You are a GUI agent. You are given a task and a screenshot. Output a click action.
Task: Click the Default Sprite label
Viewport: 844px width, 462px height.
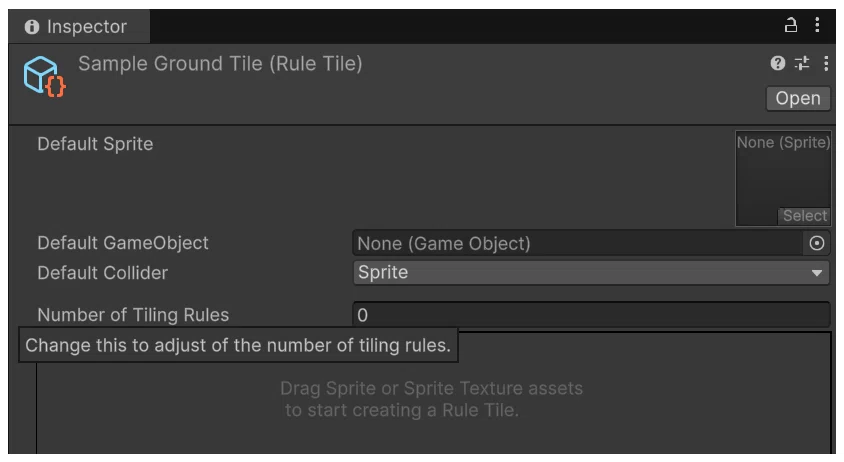95,144
